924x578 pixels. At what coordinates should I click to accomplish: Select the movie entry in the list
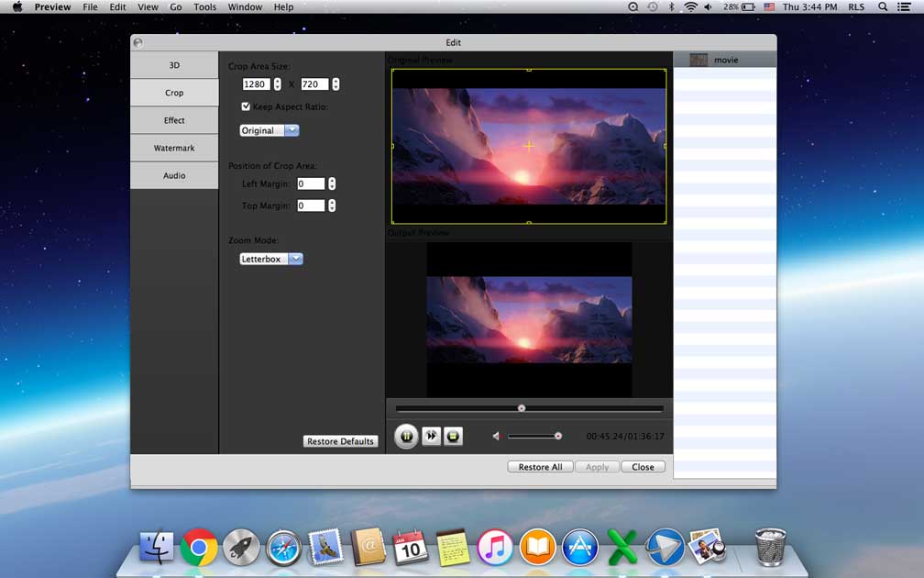(x=725, y=60)
